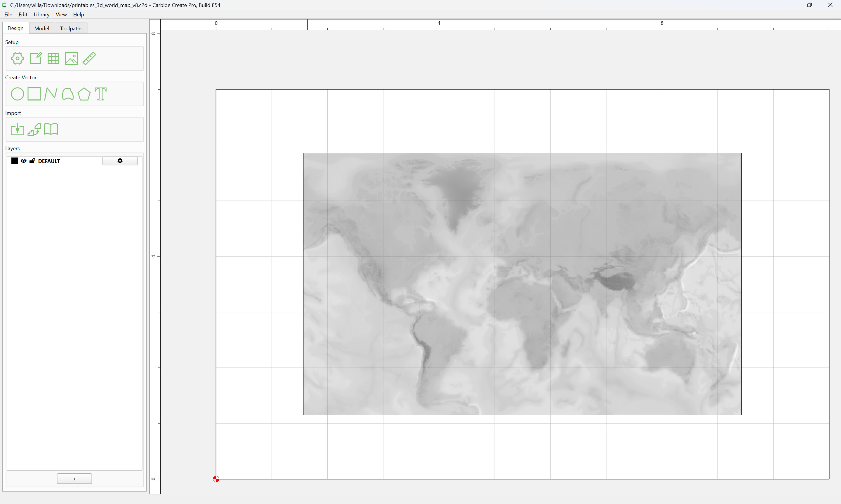
Task: Add a new layer with plus button
Action: (74, 479)
